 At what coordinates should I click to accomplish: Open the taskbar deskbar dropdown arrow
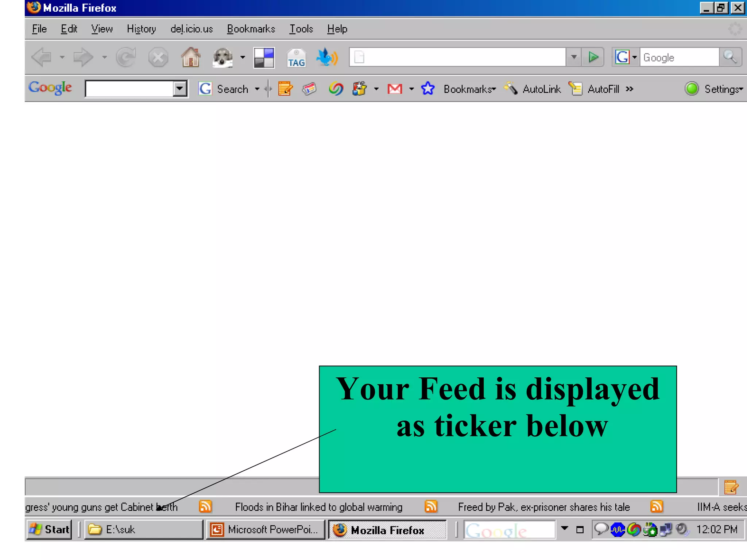pos(565,528)
